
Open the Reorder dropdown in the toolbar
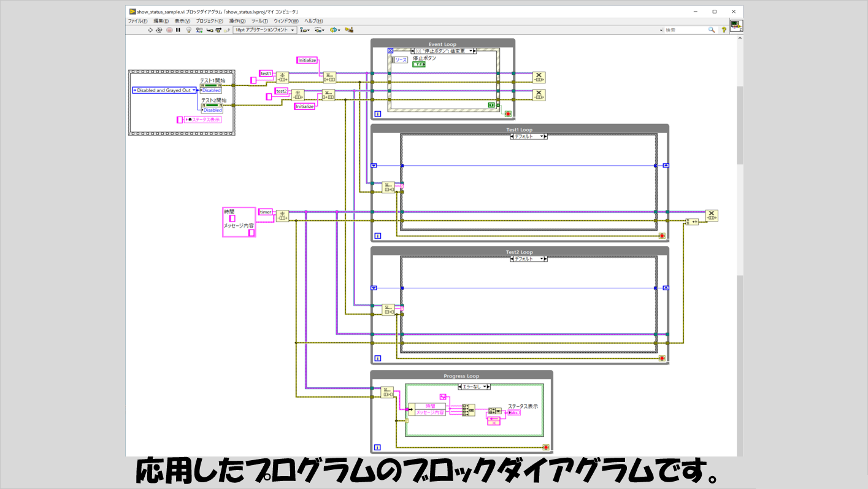tap(335, 29)
